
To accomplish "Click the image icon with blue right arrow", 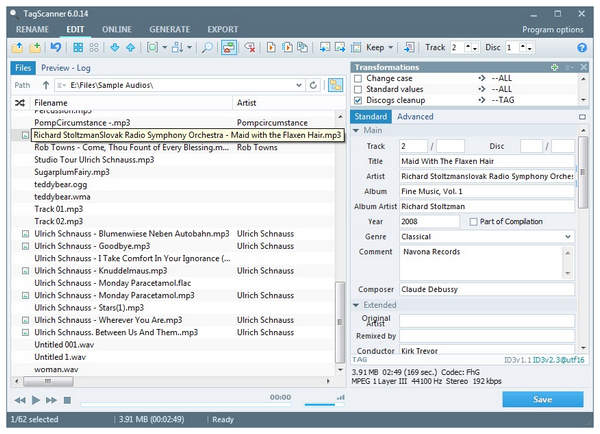I will [x=340, y=47].
